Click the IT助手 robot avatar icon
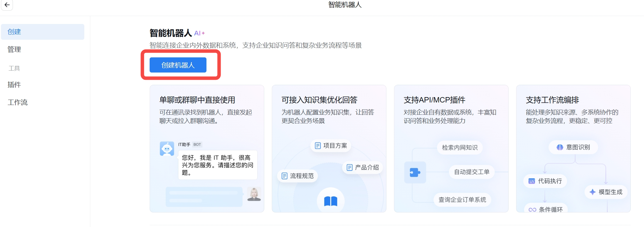This screenshot has width=644, height=227. tap(167, 148)
